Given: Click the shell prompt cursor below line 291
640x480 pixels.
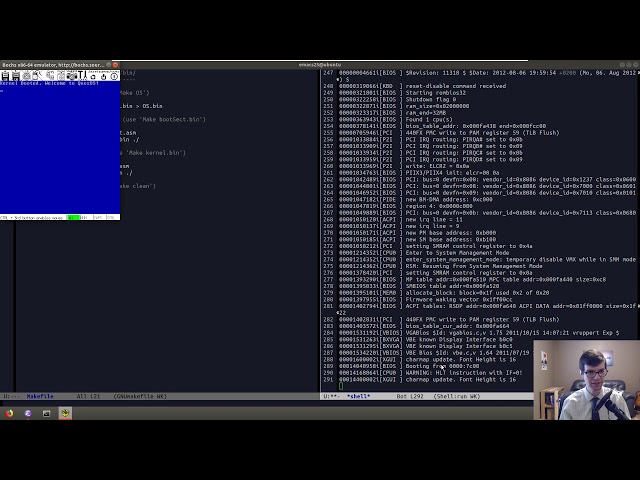Looking at the screenshot, I should pos(341,386).
